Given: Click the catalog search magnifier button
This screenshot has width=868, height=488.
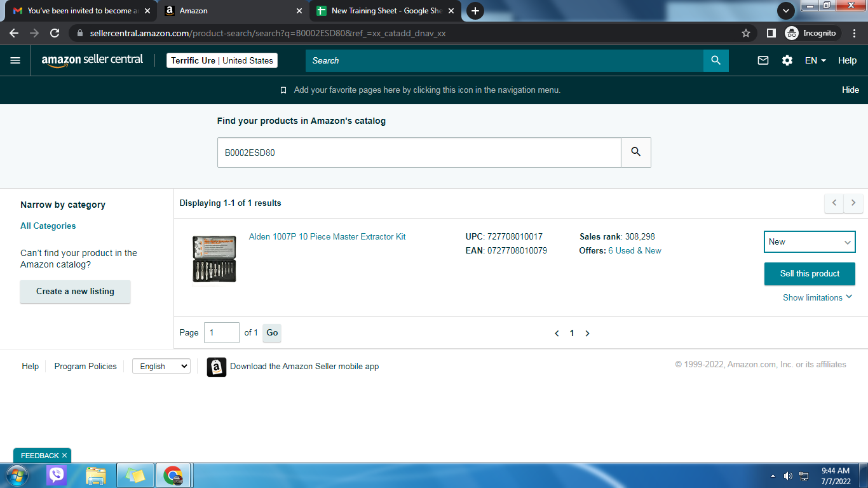Looking at the screenshot, I should pos(636,152).
